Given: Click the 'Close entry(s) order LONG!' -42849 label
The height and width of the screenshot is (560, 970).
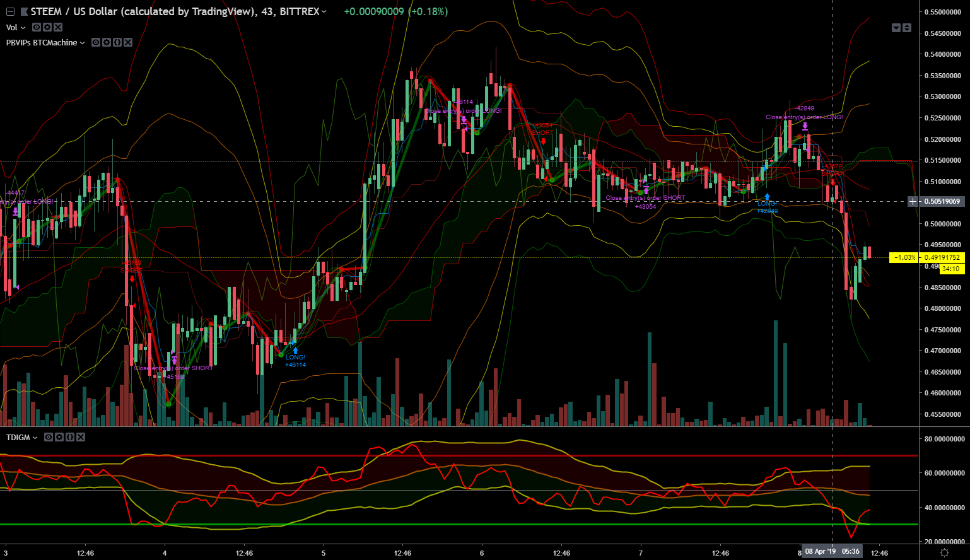Looking at the screenshot, I should coord(804,112).
